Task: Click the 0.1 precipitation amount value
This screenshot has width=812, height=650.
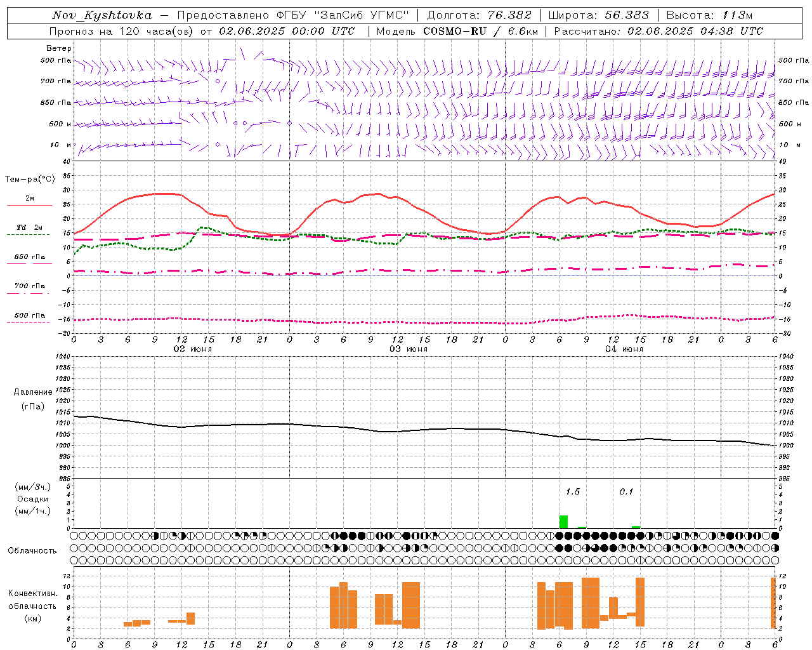Action: point(626,491)
